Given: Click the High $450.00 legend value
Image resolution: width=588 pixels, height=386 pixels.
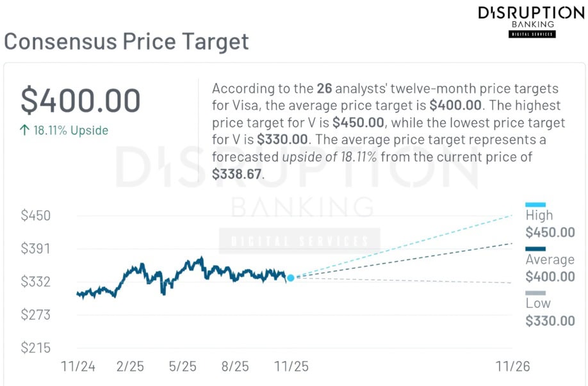Looking at the screenshot, I should coord(550,232).
